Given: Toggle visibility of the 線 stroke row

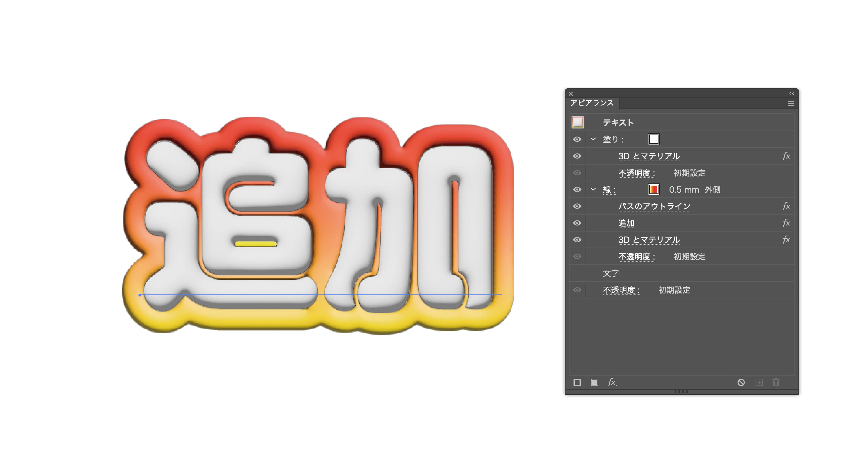Looking at the screenshot, I should pyautogui.click(x=577, y=190).
